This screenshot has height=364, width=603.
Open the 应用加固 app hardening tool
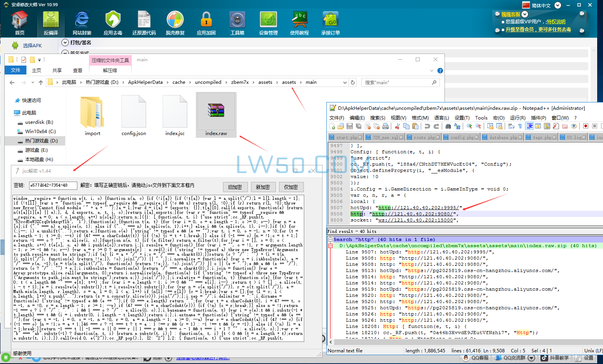[206, 22]
